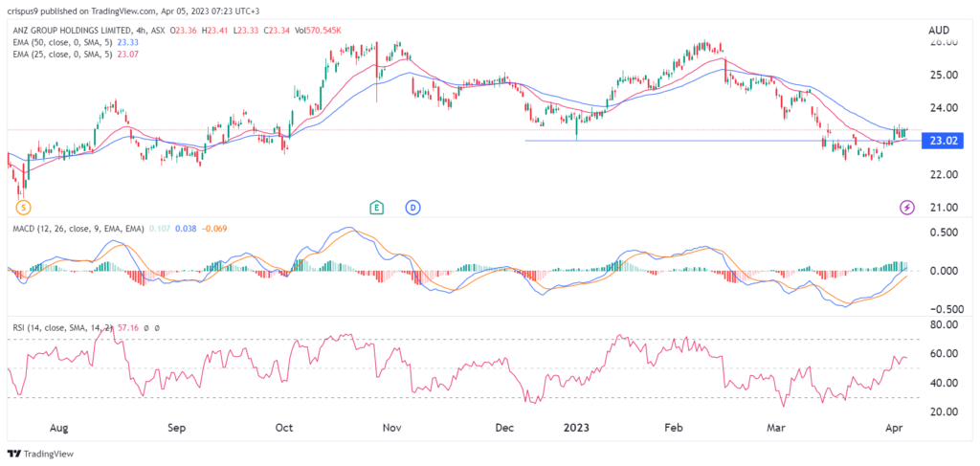The height and width of the screenshot is (466, 980).
Task: Select the EMA 50 indicator legend
Action: point(64,42)
